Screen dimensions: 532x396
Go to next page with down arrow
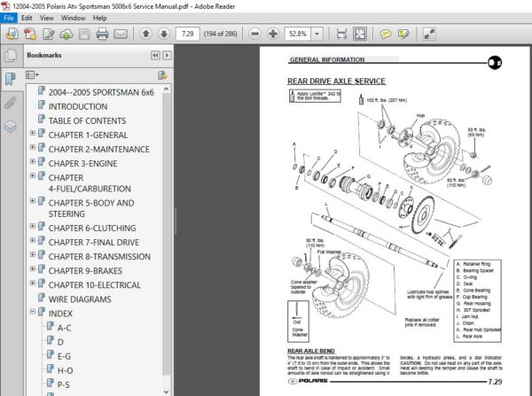tap(164, 34)
